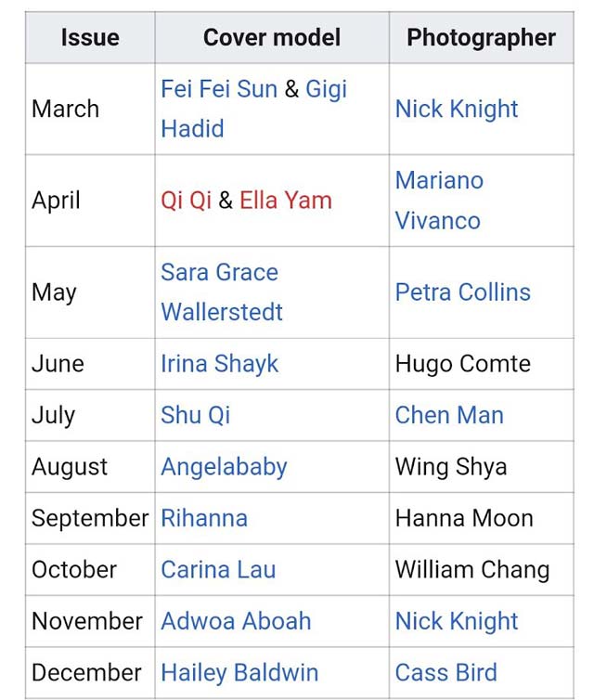Open the red Ella Yam link
594x700 pixels.
click(x=286, y=200)
